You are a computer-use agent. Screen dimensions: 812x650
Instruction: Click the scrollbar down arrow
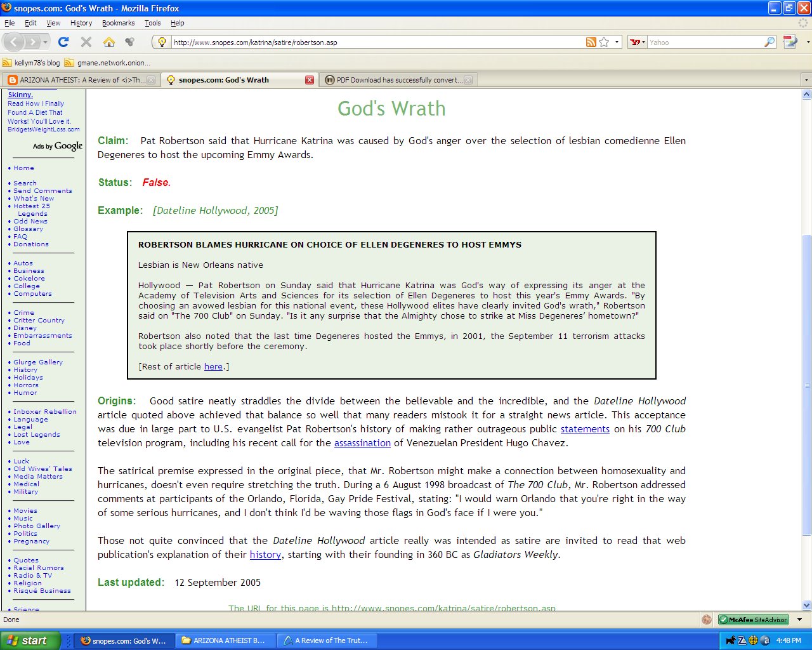[x=806, y=606]
